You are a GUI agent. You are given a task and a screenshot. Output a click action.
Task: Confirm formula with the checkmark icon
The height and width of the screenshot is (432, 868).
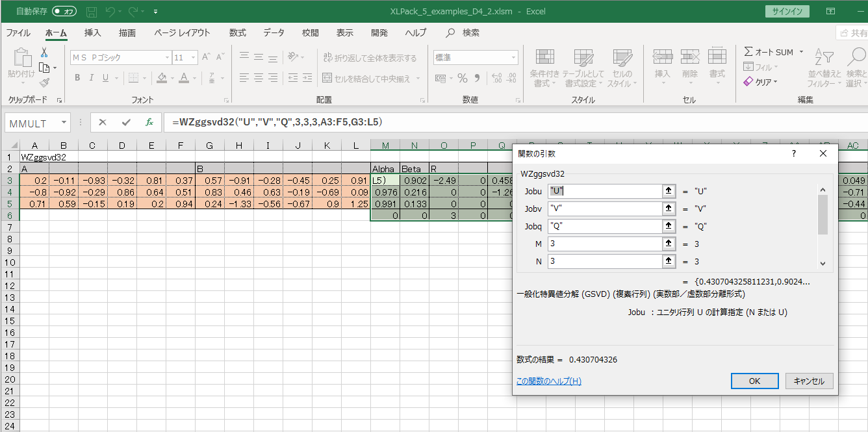[126, 122]
